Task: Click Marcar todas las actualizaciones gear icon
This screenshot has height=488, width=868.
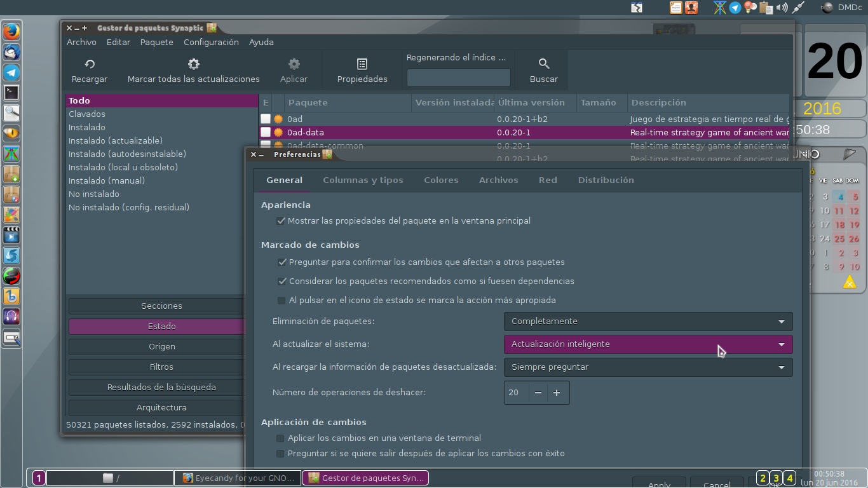Action: pos(194,64)
